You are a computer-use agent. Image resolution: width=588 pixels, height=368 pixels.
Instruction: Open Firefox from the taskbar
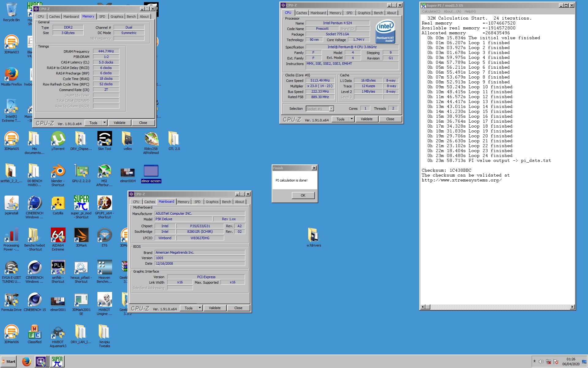pyautogui.click(x=27, y=361)
